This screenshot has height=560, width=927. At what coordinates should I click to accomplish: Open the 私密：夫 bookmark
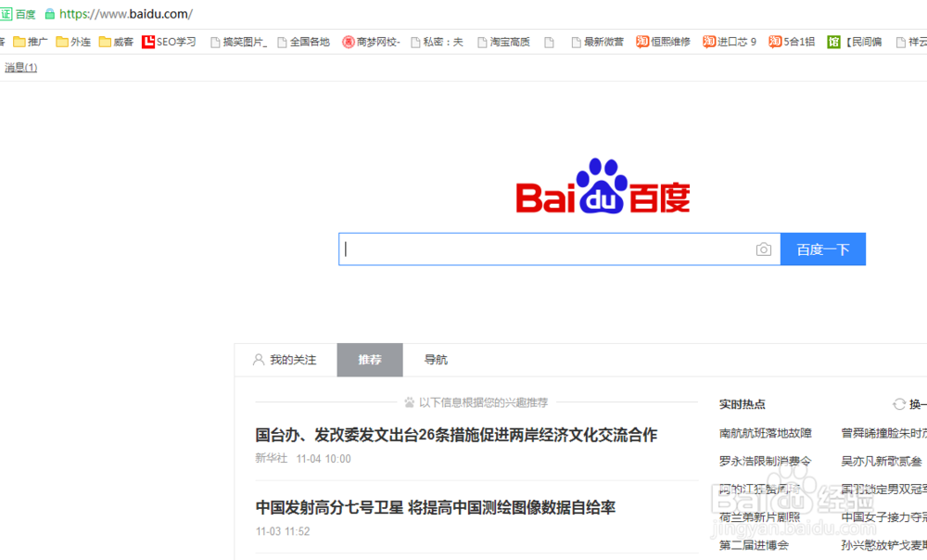point(437,42)
